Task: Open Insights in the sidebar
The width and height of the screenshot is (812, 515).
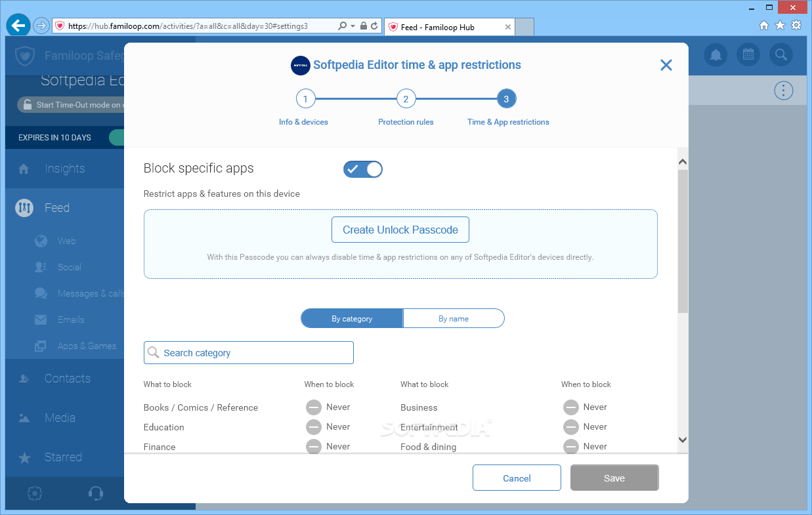Action: click(x=64, y=169)
